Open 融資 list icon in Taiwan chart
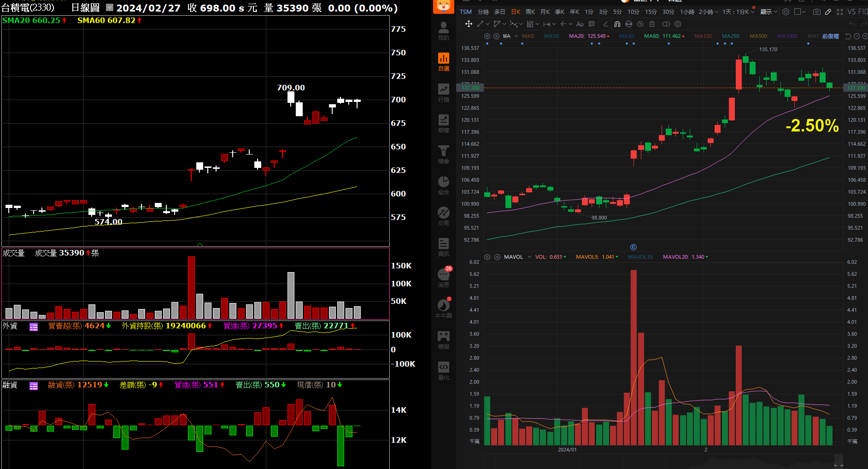The height and width of the screenshot is (469, 868). pyautogui.click(x=34, y=386)
